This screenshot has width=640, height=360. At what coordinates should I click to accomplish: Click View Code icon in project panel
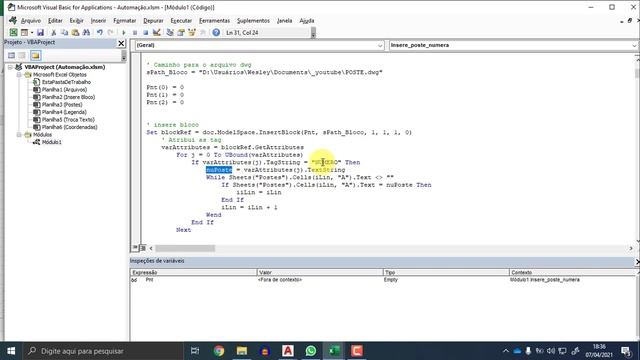pyautogui.click(x=11, y=56)
